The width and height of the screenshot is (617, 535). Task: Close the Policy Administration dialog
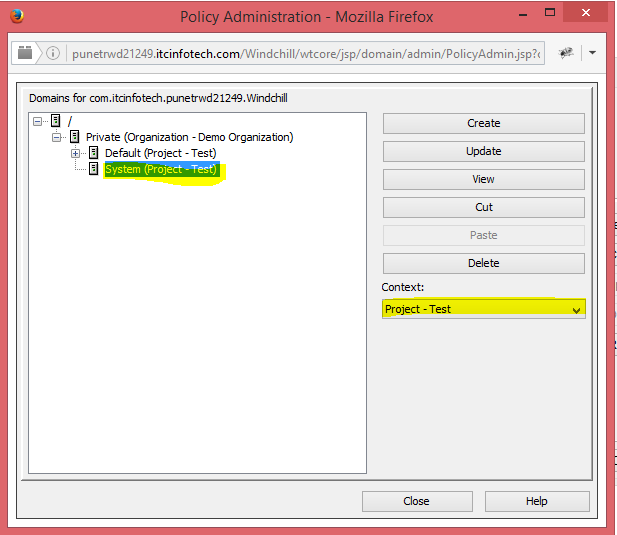(x=417, y=501)
